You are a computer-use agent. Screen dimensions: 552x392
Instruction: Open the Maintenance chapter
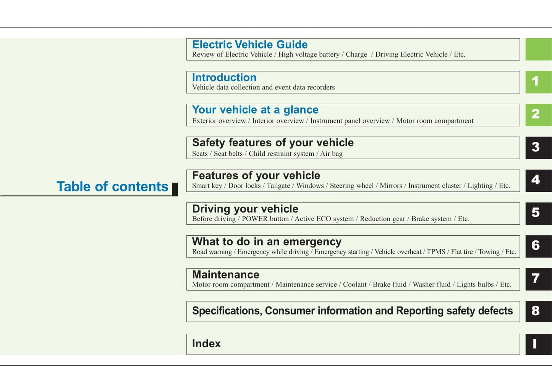225,275
